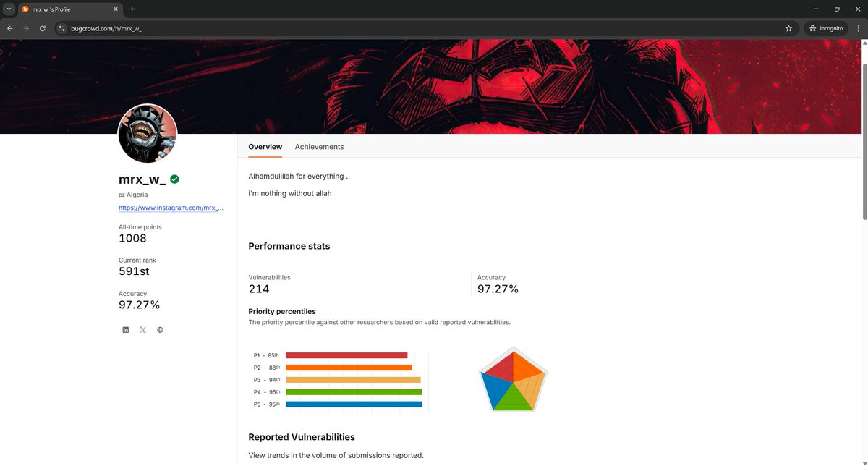Click the 'Alhamdulillah for everything' bio line
This screenshot has width=868, height=466.
pos(298,176)
